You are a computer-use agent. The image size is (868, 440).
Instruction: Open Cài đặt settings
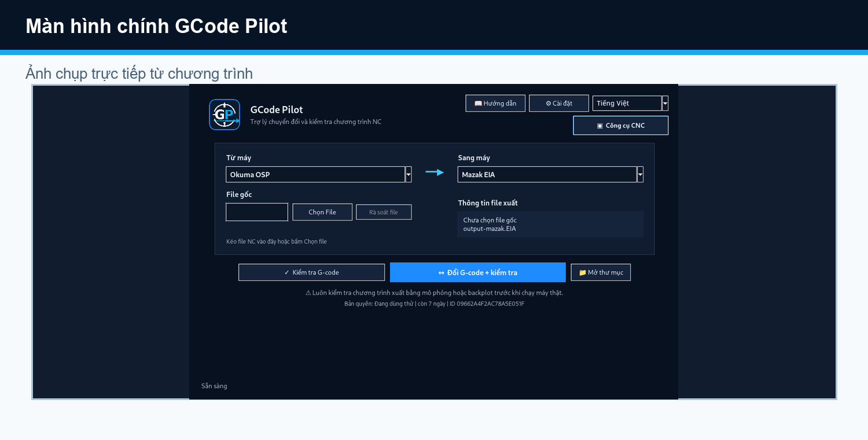[x=559, y=103]
